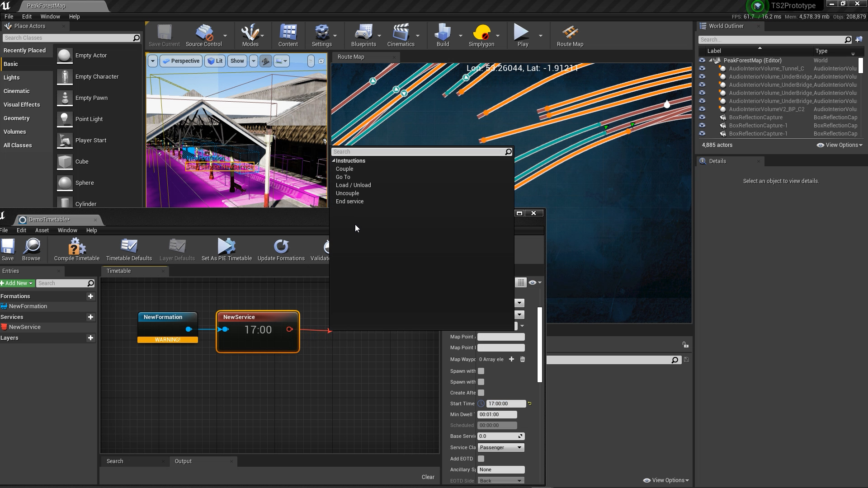
Task: Switch to the Output tab
Action: coord(183,461)
